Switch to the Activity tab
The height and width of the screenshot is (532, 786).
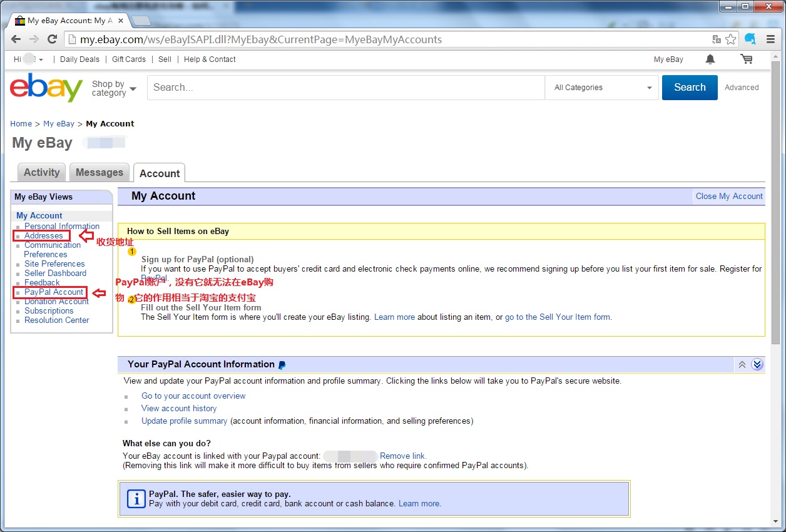pos(41,173)
